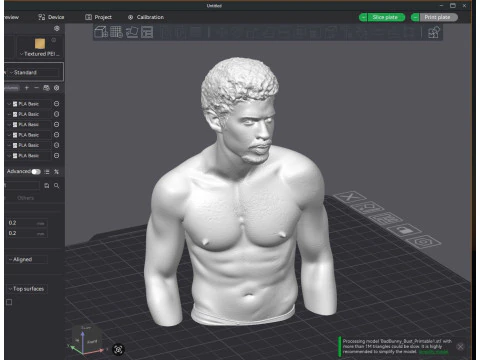Click the third PLA Basic color swatch
The height and width of the screenshot is (360, 480).
pos(15,125)
